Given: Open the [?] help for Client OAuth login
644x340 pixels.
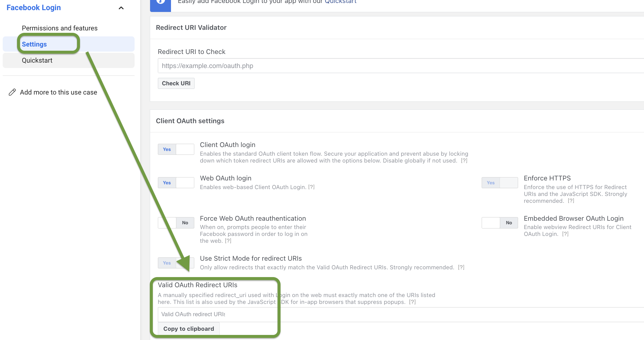Looking at the screenshot, I should click(x=464, y=160).
